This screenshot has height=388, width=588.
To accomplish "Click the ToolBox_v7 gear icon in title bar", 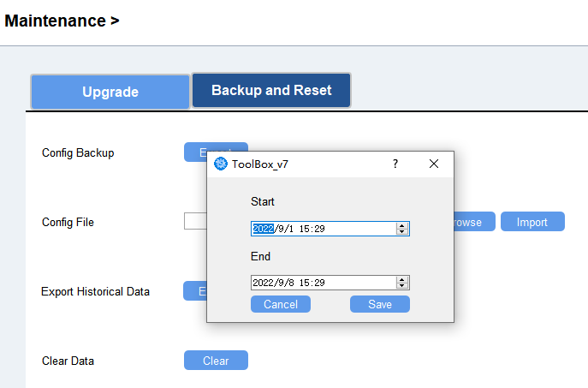I will tap(221, 164).
